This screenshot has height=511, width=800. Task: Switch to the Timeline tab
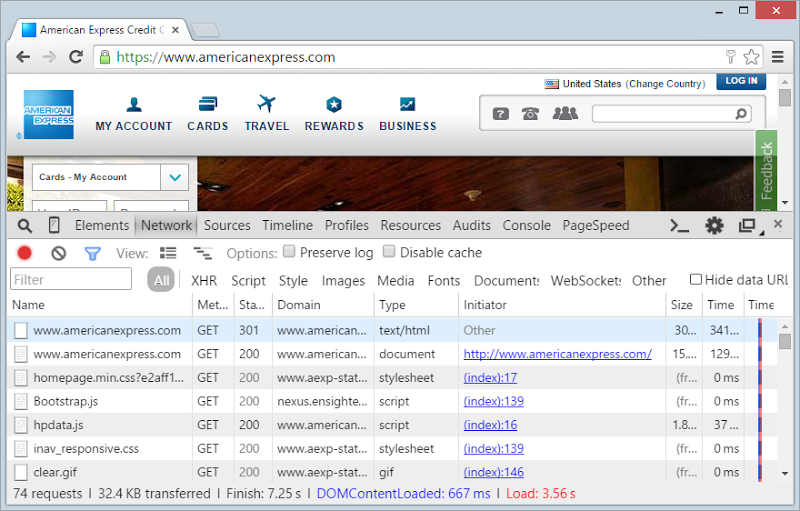[x=288, y=225]
